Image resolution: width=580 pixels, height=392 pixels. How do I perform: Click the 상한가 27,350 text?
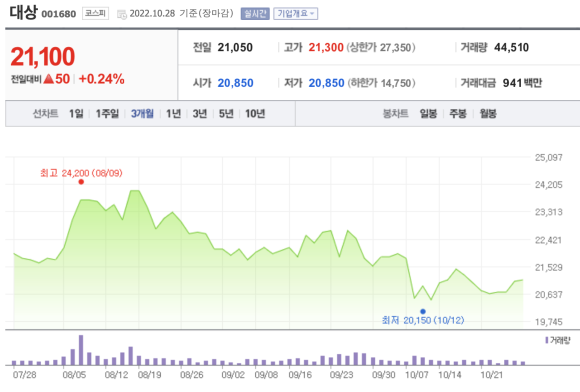[381, 47]
